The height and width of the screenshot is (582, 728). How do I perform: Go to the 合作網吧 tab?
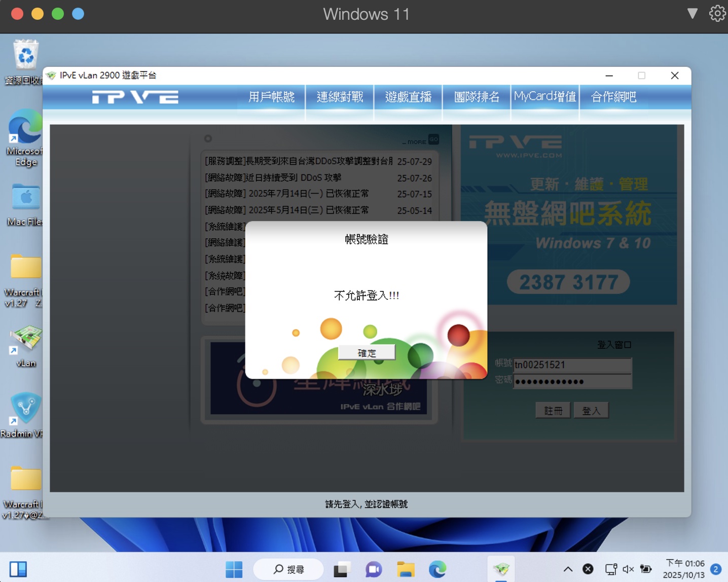click(613, 97)
